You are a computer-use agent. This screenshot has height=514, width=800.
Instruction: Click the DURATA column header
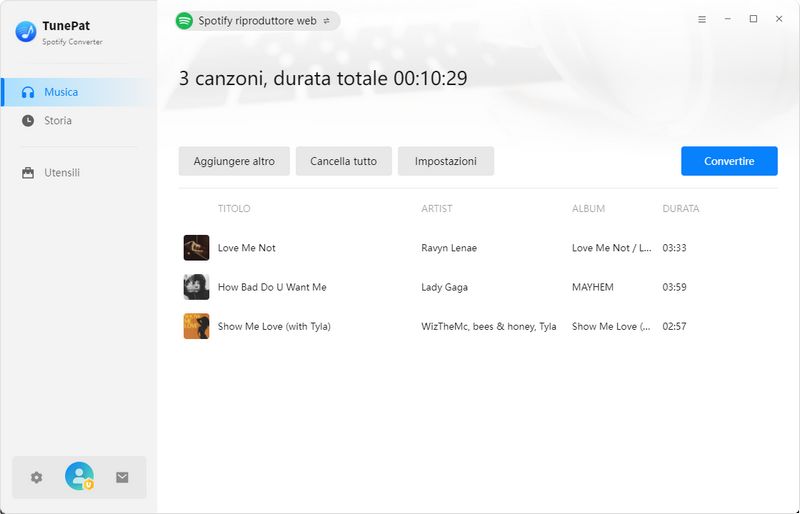[681, 209]
